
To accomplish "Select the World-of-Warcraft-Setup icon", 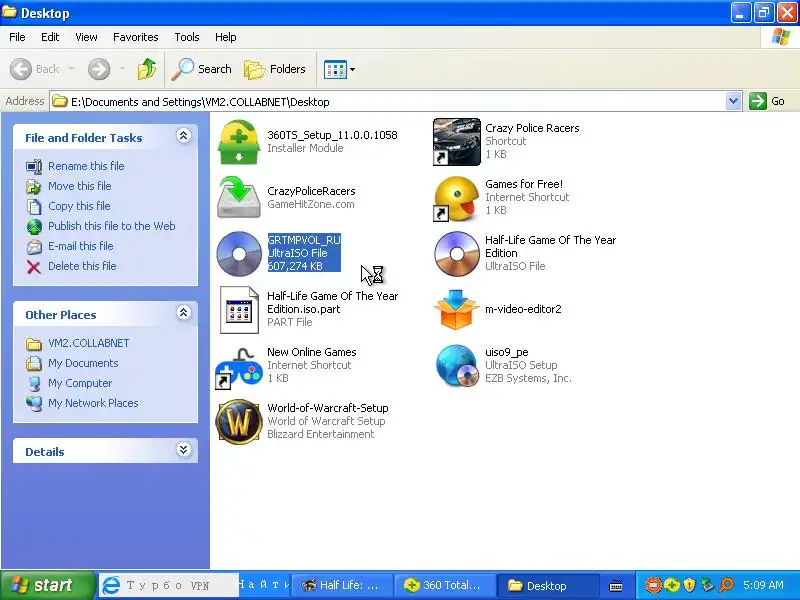I will (x=239, y=422).
